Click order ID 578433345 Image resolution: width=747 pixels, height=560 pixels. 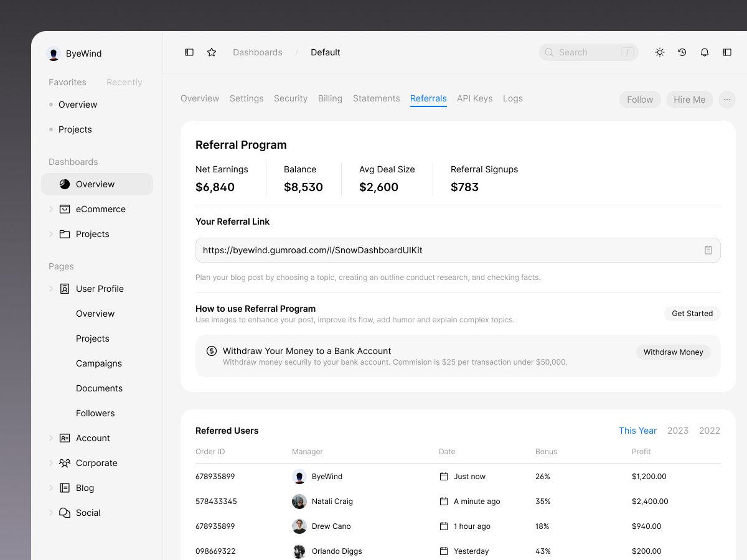(x=216, y=502)
